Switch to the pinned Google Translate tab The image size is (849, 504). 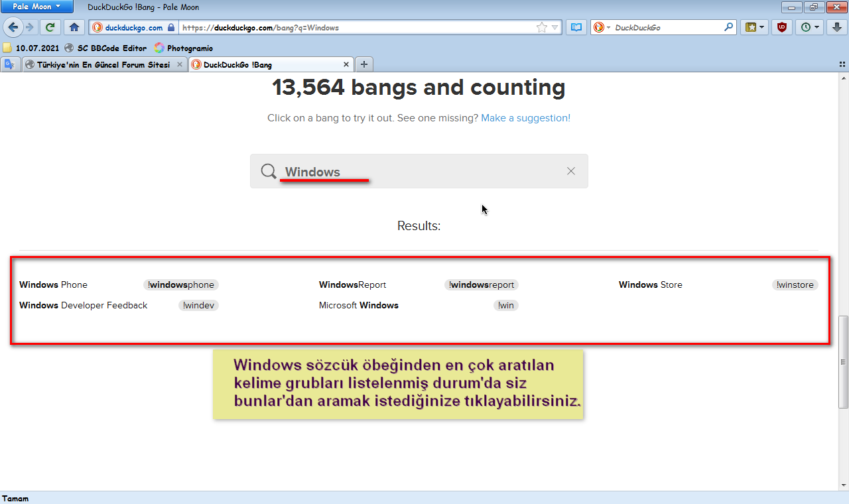pyautogui.click(x=10, y=64)
